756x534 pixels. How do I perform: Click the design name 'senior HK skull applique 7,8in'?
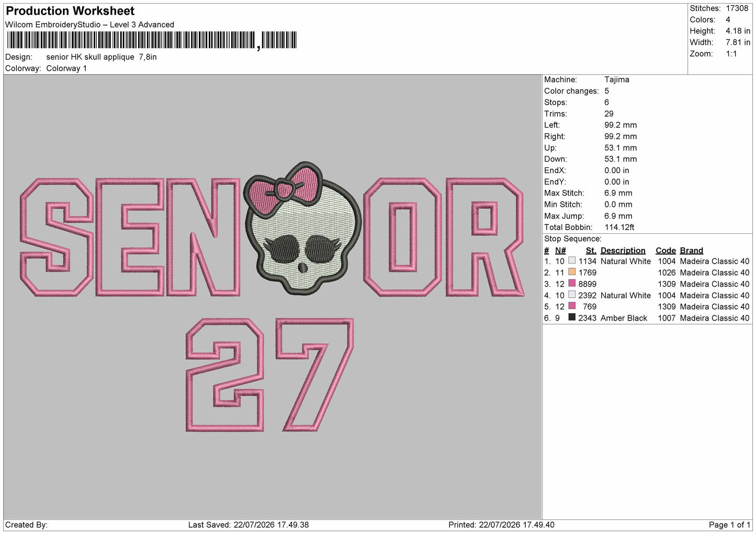click(101, 57)
